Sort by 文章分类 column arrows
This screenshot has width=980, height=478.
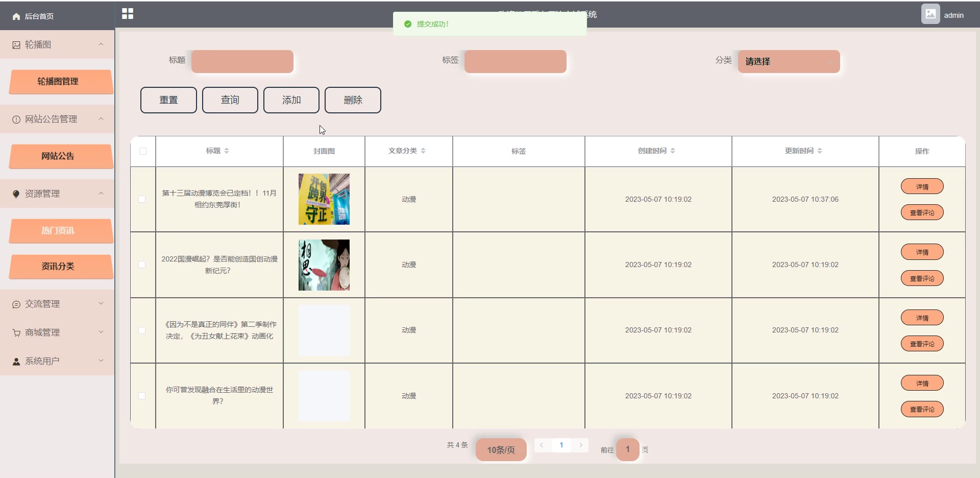pos(423,151)
